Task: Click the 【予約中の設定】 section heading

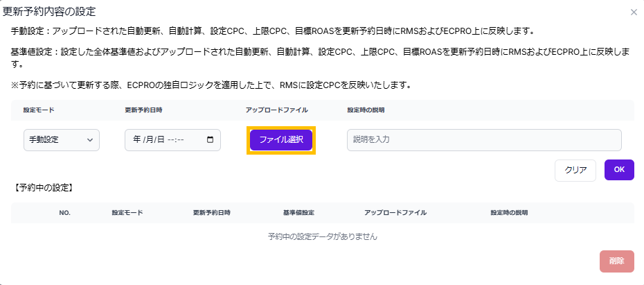Action: tap(43, 187)
